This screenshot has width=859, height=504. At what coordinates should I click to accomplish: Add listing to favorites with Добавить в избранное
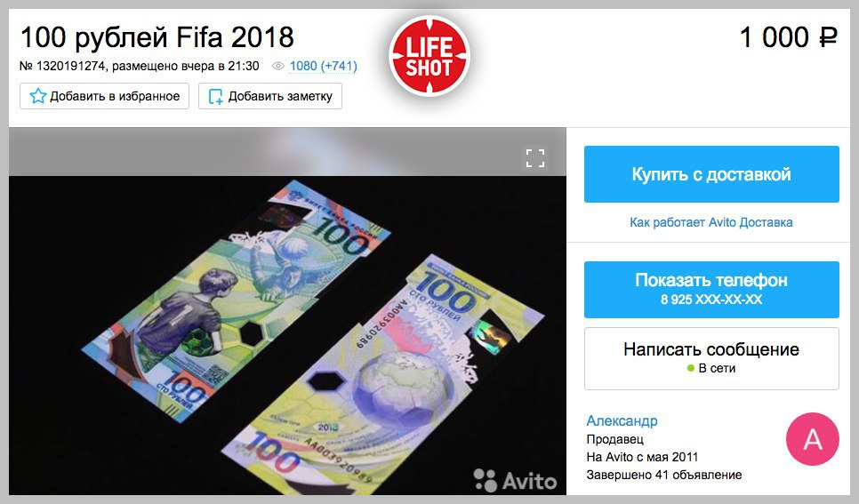click(x=105, y=96)
